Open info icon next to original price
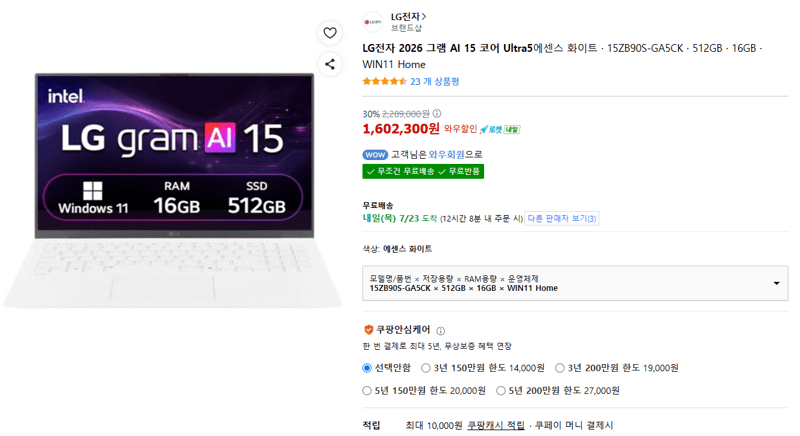 pyautogui.click(x=437, y=113)
